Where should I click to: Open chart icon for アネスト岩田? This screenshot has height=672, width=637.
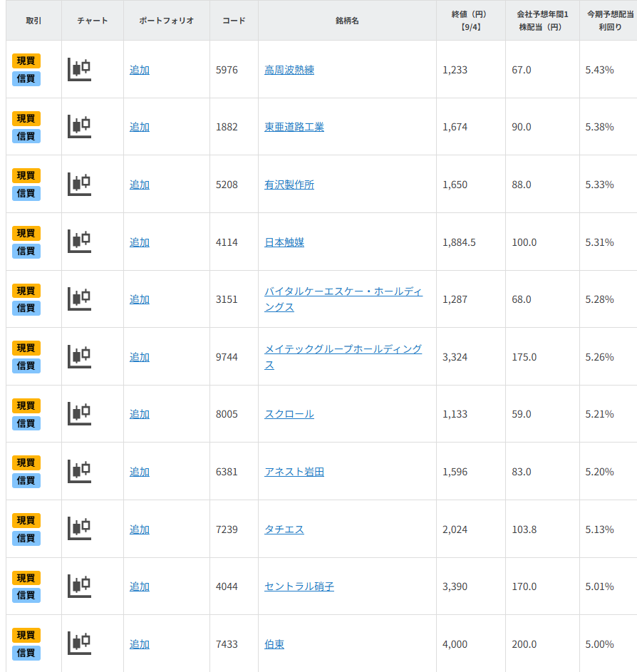[x=79, y=471]
